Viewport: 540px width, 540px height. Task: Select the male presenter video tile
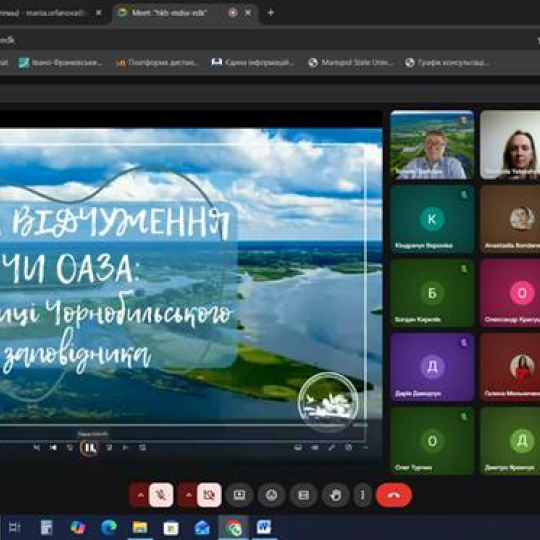tap(432, 145)
